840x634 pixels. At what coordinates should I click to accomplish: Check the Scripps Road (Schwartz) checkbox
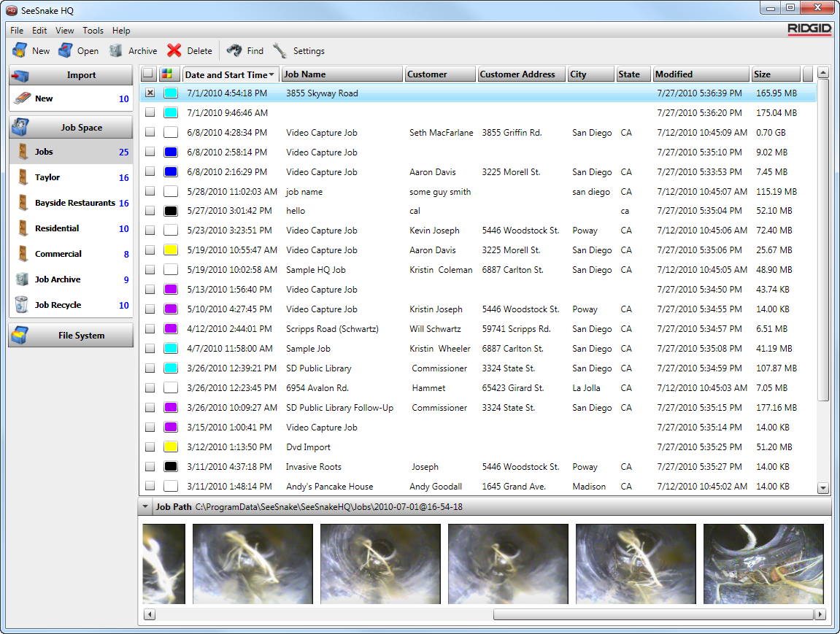[x=150, y=329]
